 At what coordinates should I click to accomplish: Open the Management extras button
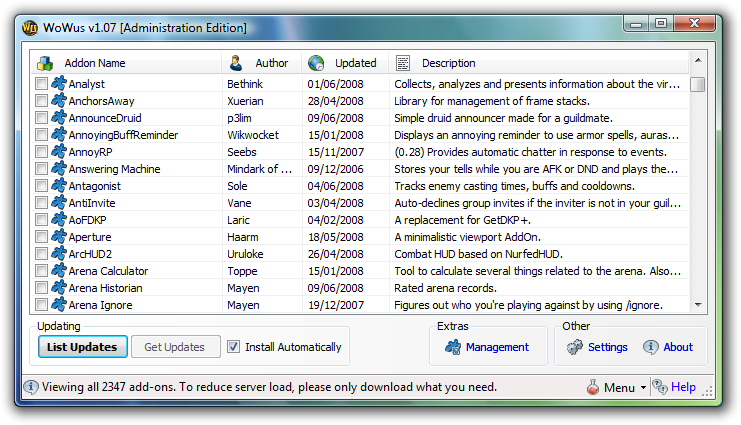point(488,347)
